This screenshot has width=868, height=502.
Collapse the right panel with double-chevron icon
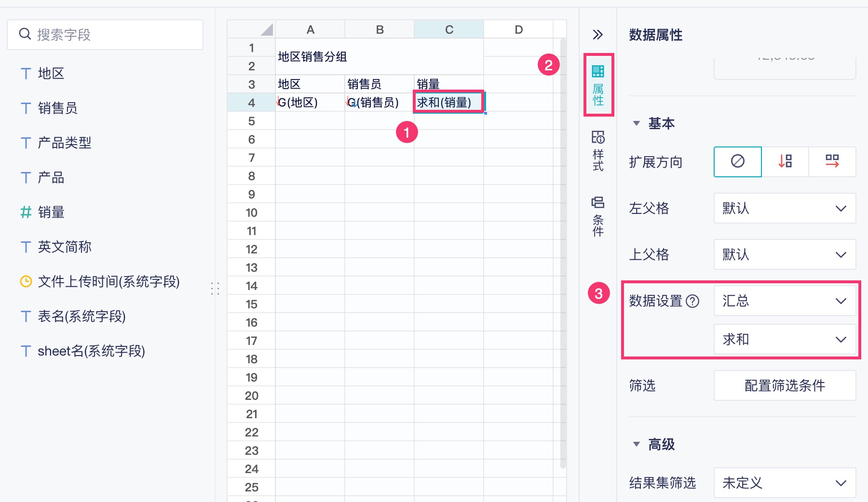coord(597,35)
